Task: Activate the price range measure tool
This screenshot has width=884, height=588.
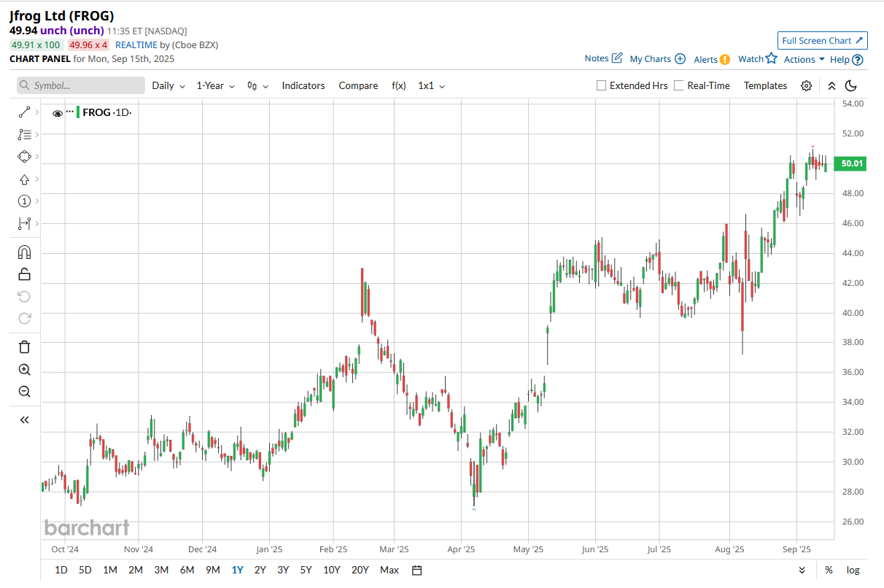Action: click(24, 223)
